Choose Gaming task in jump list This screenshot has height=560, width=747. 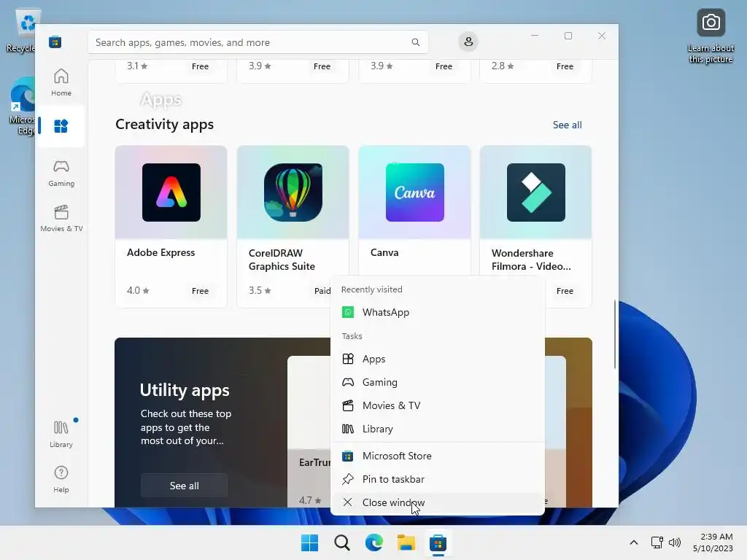tap(438, 382)
